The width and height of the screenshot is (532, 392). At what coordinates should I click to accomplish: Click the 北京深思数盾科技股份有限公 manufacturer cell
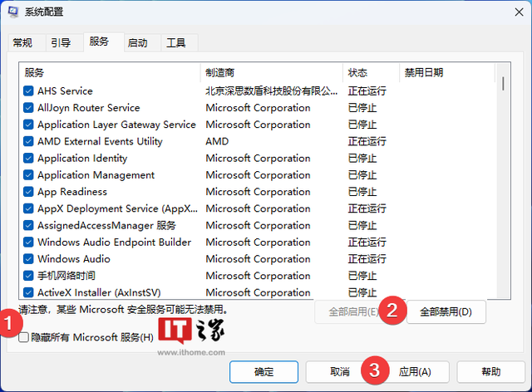point(272,91)
